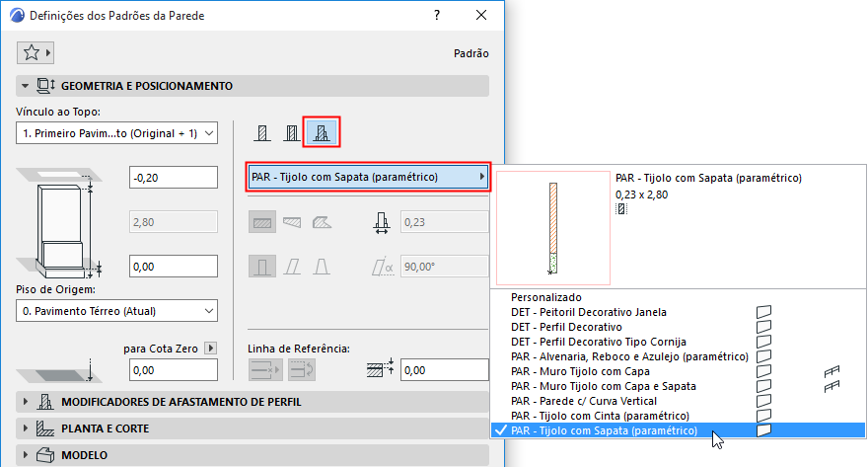Click the reference line offset field
Image resolution: width=868 pixels, height=467 pixels.
pos(445,370)
